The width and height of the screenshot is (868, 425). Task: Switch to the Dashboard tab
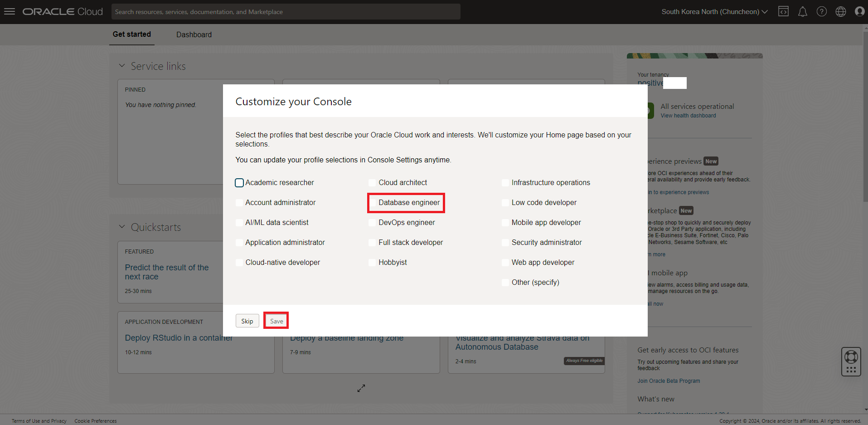[x=194, y=34]
